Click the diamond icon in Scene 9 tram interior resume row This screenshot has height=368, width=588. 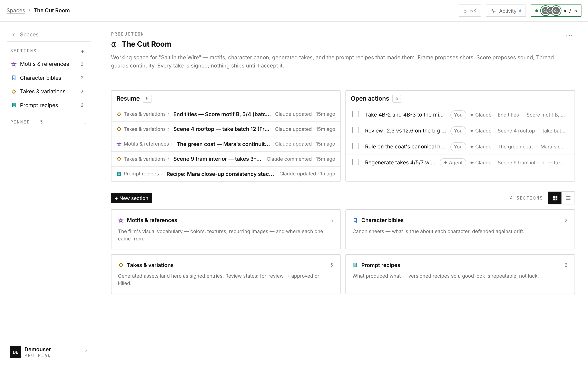coord(119,159)
